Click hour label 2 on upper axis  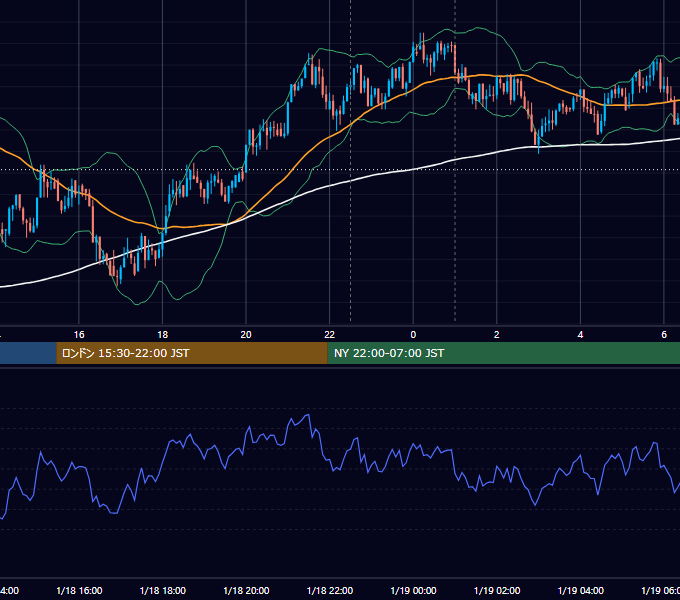pyautogui.click(x=497, y=335)
